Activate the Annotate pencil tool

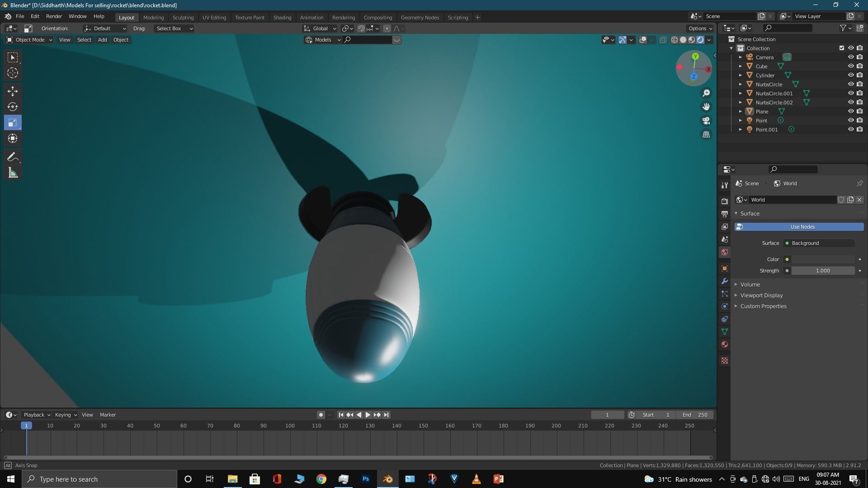point(13,157)
